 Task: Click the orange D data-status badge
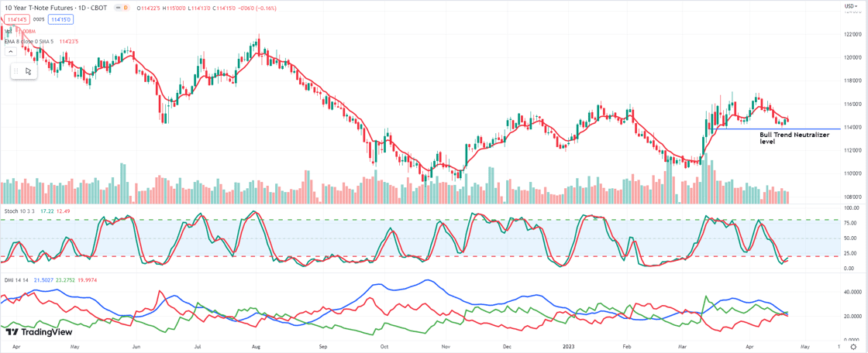point(125,8)
